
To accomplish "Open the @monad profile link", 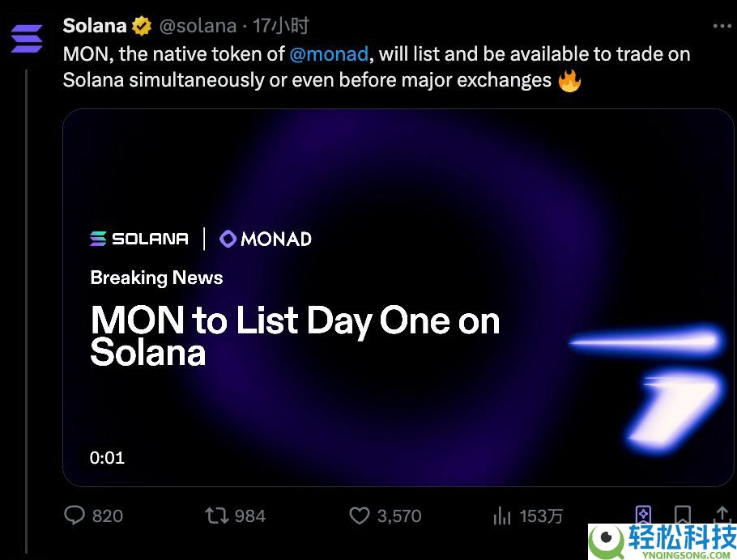I will [x=330, y=54].
